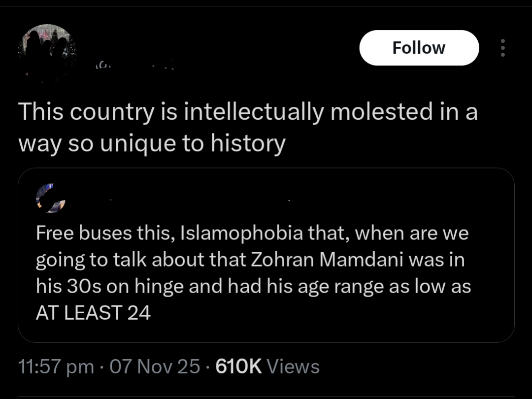
Task: Select the 'way so unique to history' line
Action: click(x=152, y=143)
